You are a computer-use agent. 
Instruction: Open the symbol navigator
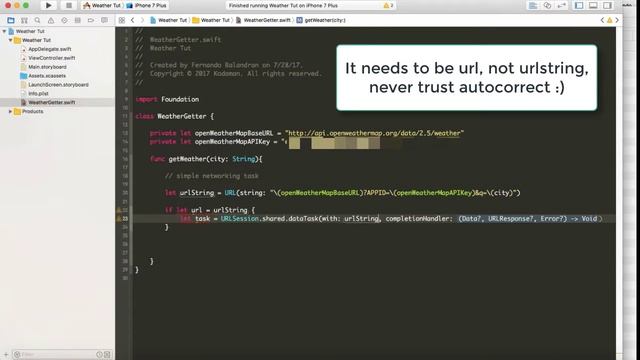tap(24, 20)
